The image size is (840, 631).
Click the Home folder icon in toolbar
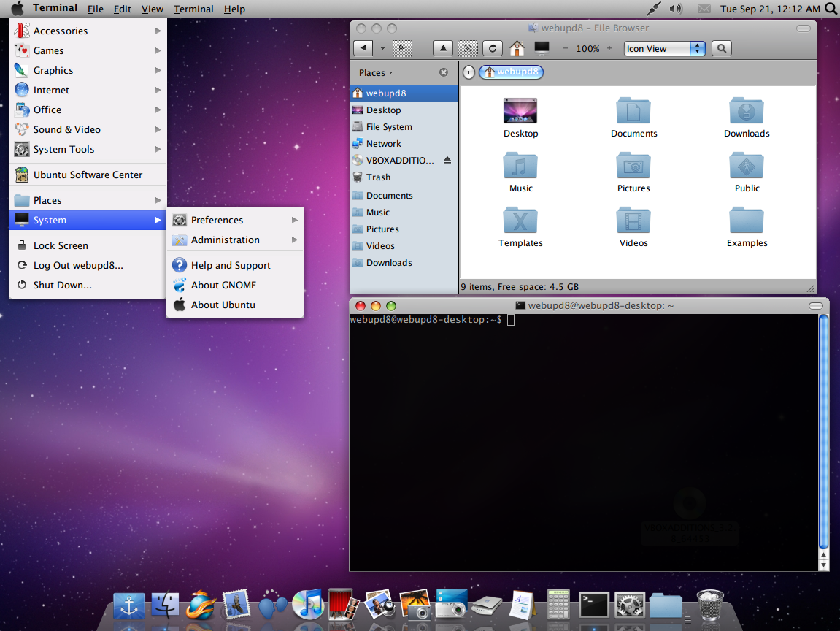517,48
